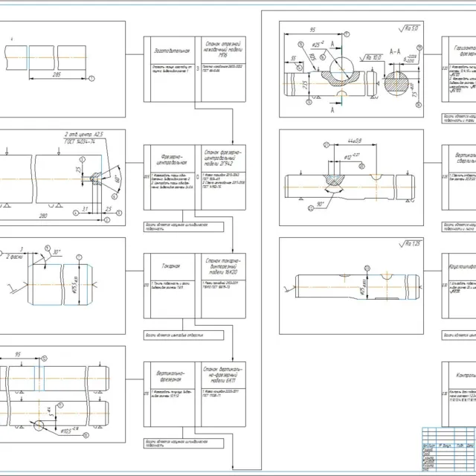Click the 'ГОСТ 14034-74' note
Viewport: 476px width, 476px height.
pos(80,141)
